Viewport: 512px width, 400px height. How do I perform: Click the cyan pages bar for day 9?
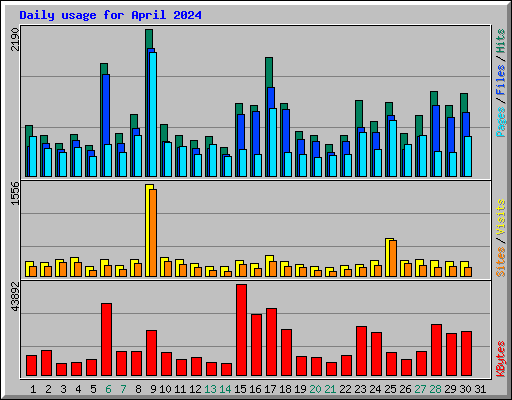153,114
